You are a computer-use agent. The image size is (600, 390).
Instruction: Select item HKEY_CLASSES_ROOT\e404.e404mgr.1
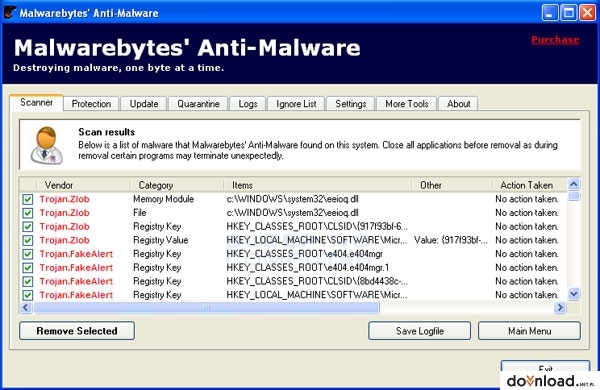(x=308, y=268)
